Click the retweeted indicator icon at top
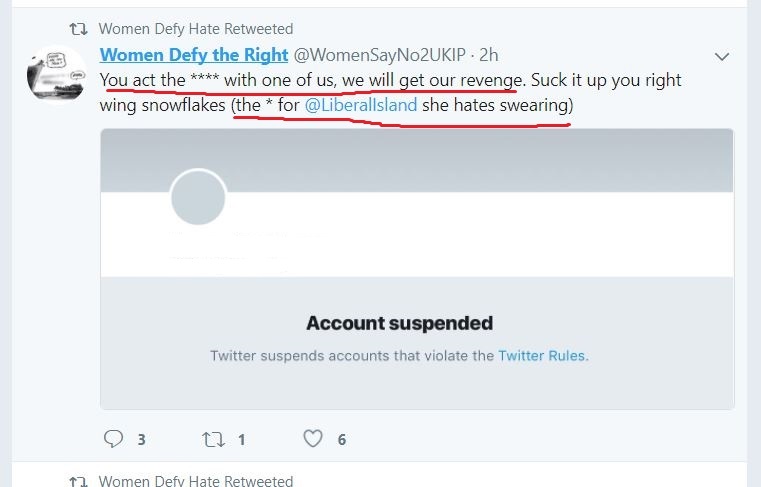Screen dimensions: 761x487 pos(78,28)
